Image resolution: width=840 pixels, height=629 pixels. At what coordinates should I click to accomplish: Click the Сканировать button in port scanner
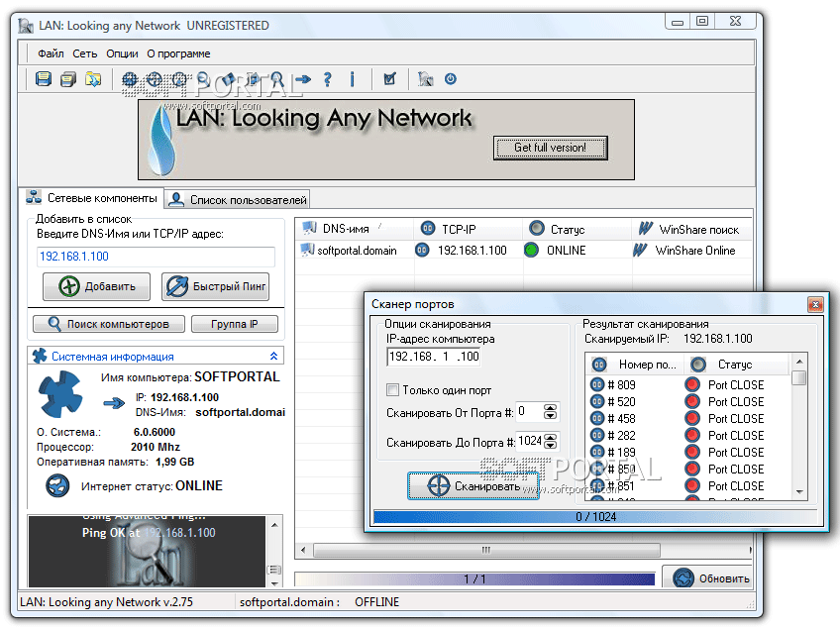(x=473, y=486)
